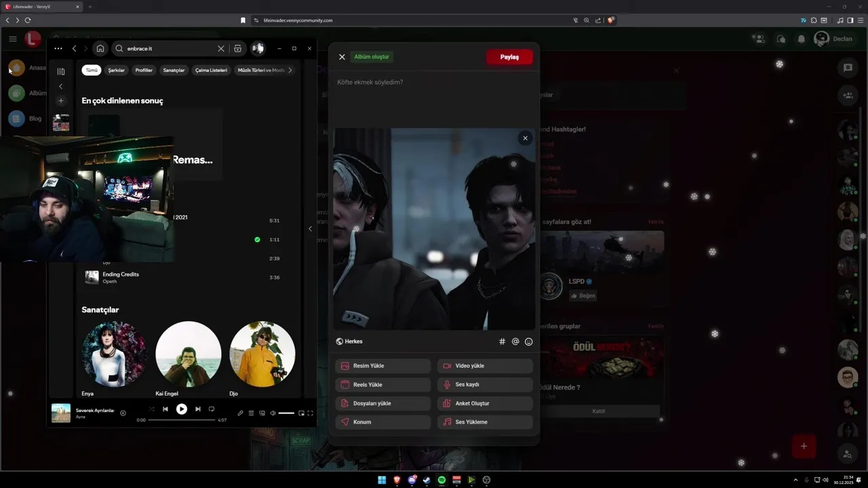This screenshot has width=868, height=488.
Task: Open Spotify browse icon beside search
Action: click(x=237, y=48)
